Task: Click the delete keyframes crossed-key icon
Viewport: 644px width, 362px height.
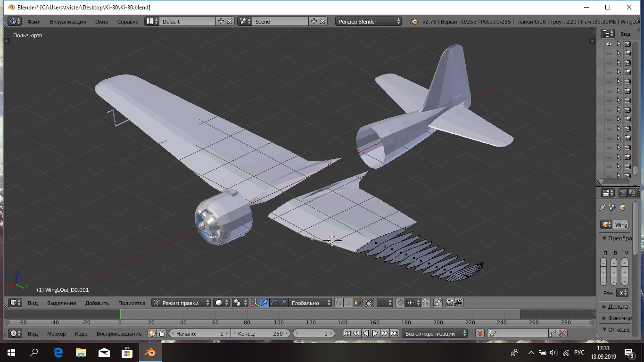Action: coord(562,334)
